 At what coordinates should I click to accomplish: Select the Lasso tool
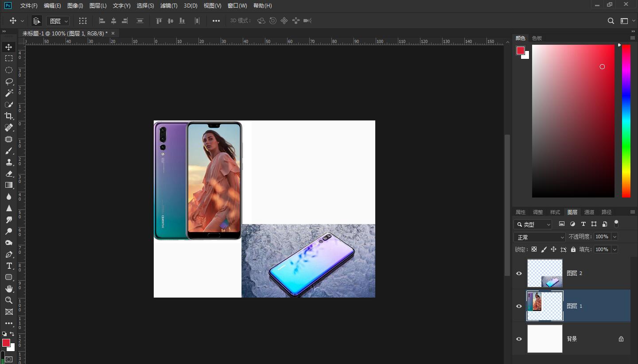[9, 81]
